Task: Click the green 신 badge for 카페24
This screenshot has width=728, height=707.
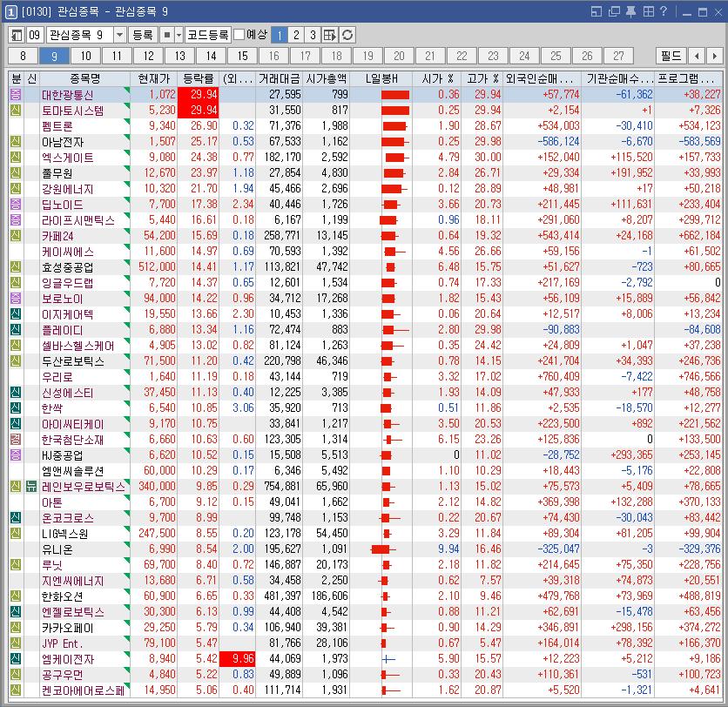Action: coord(16,235)
